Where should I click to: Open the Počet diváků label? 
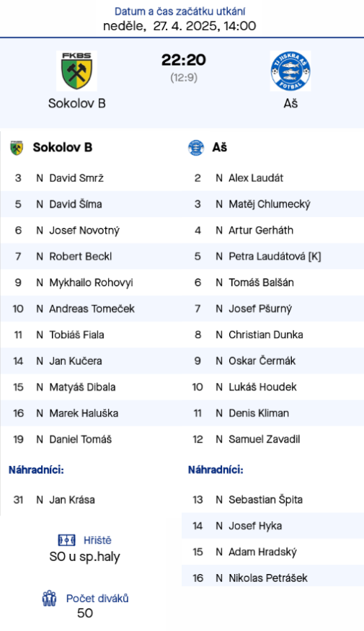pos(97,599)
